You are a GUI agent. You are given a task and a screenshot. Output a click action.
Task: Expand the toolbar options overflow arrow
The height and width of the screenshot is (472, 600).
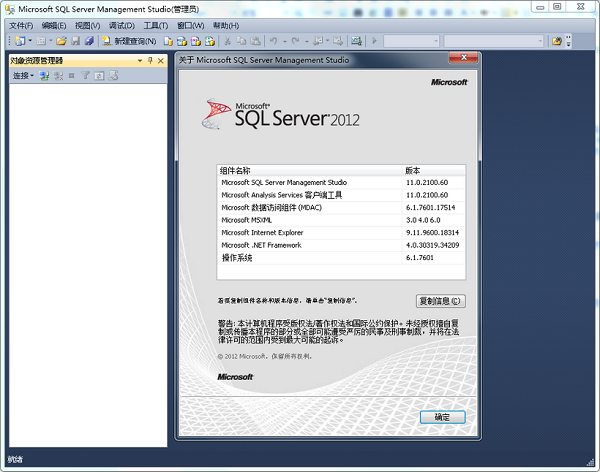[x=568, y=41]
